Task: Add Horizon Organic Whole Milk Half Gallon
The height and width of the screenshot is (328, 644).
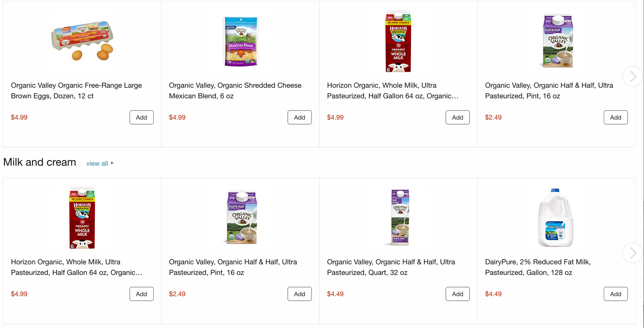Action: pos(458,117)
